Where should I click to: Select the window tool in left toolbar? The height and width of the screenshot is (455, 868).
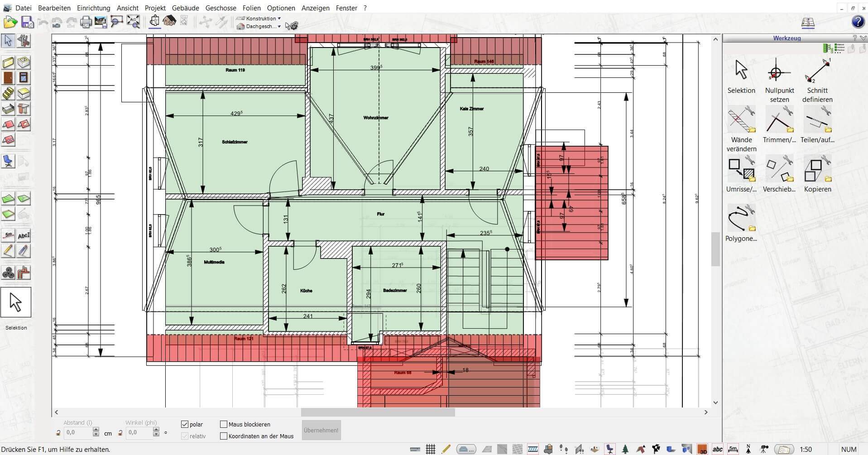click(24, 78)
